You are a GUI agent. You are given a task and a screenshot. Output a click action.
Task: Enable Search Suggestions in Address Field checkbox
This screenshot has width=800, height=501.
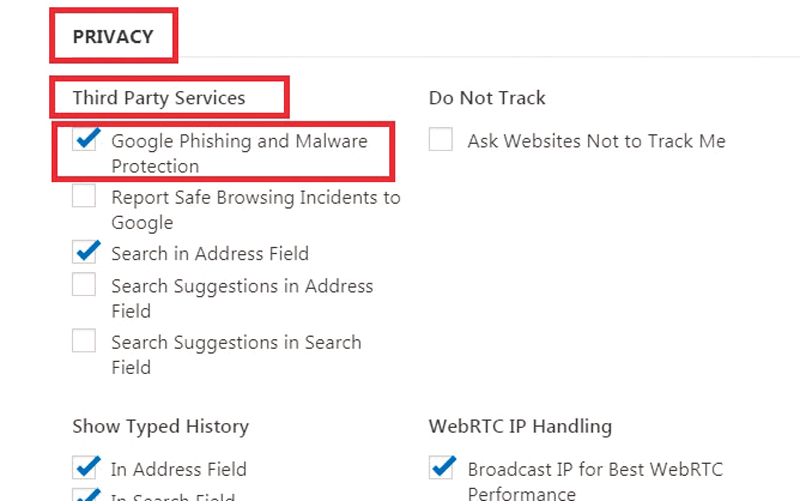click(85, 285)
